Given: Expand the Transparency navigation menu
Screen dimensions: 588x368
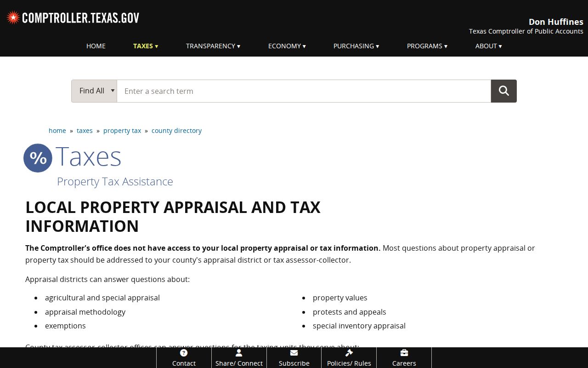Looking at the screenshot, I should coord(213,46).
